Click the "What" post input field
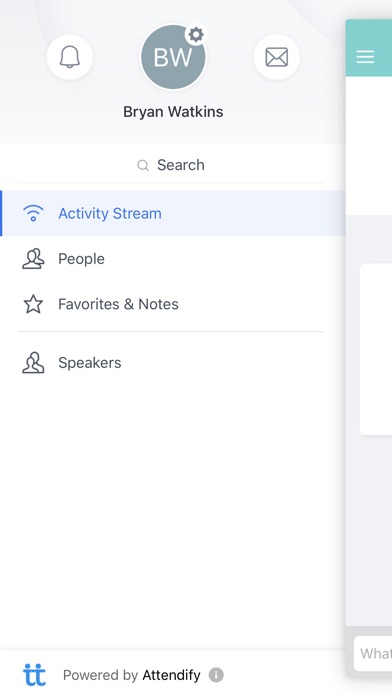Screen dimensions: 392x696 pyautogui.click(x=373, y=653)
